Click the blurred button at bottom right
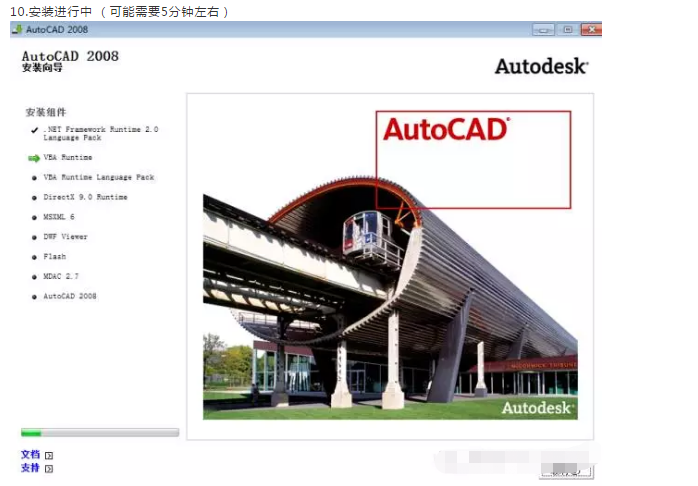698x486 pixels. (566, 470)
